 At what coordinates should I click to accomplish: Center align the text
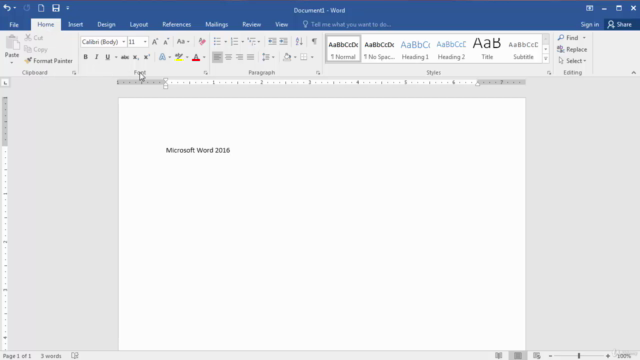(x=228, y=57)
